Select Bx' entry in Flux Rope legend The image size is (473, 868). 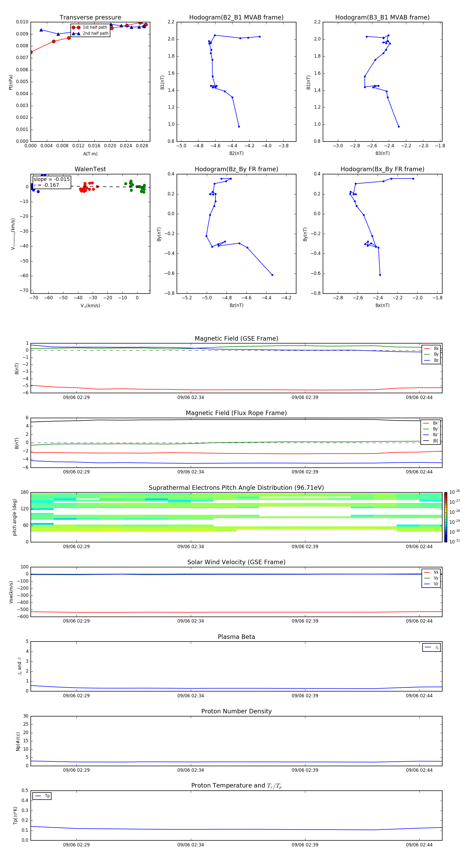[x=431, y=423]
